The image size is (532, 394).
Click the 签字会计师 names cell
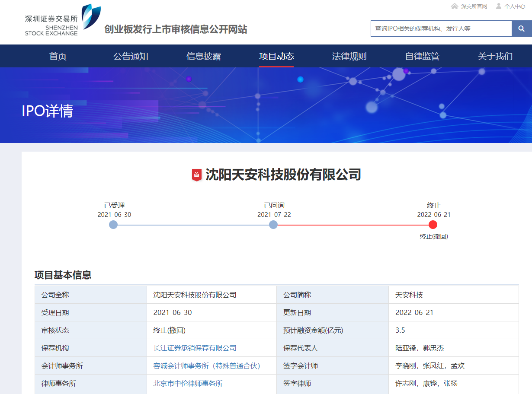(x=454, y=366)
